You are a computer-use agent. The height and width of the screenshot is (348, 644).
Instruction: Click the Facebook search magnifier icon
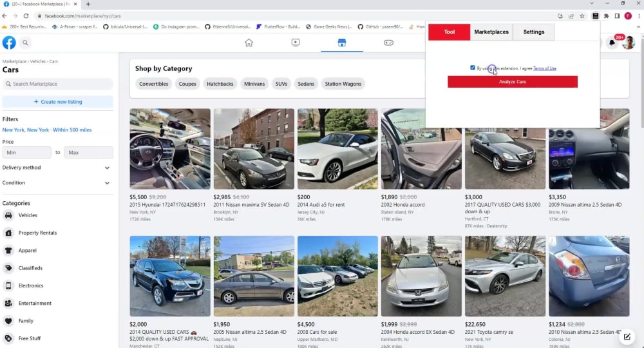pos(25,43)
